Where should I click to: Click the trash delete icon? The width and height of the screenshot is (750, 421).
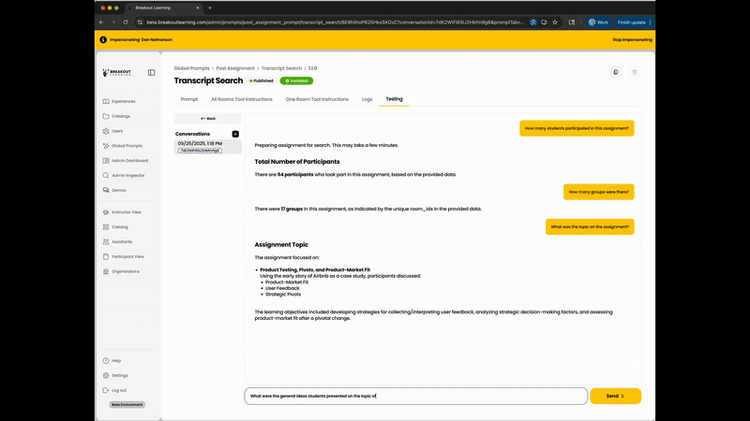point(634,72)
